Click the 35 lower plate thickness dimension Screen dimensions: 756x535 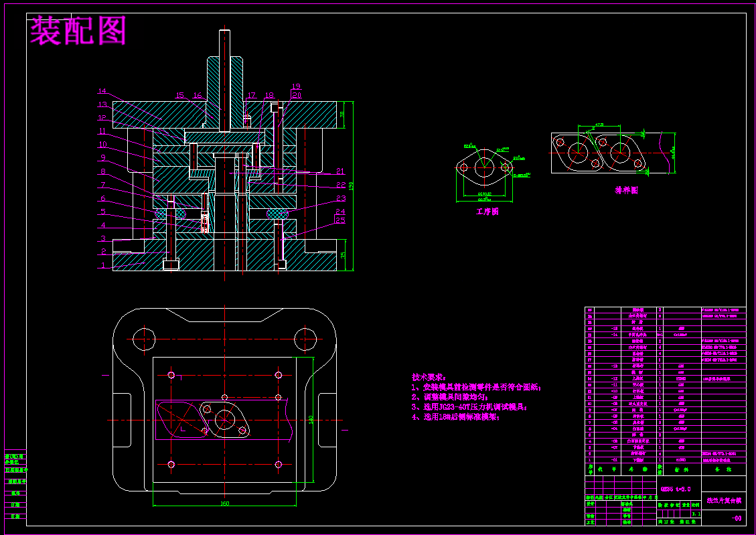[x=342, y=255]
